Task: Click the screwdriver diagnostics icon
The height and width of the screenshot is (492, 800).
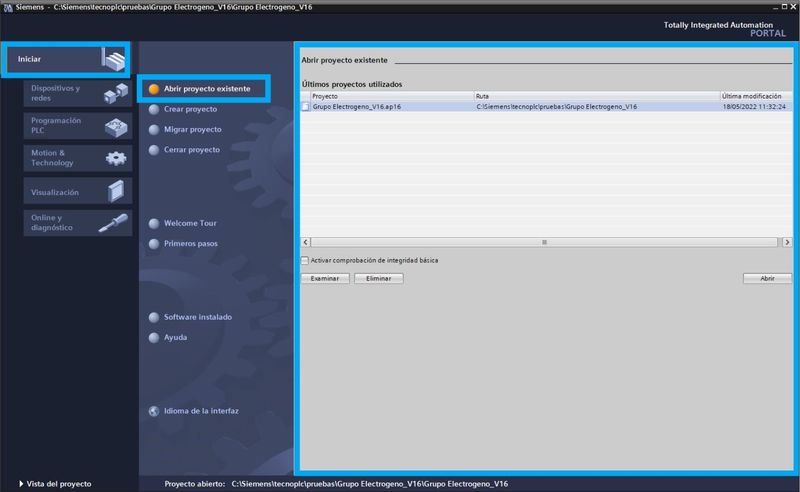Action: [x=113, y=223]
